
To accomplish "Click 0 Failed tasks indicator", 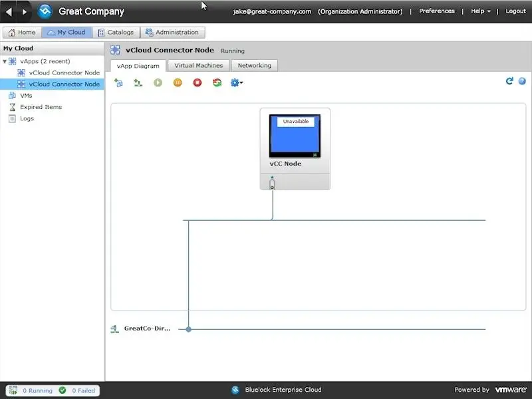I will pyautogui.click(x=84, y=390).
